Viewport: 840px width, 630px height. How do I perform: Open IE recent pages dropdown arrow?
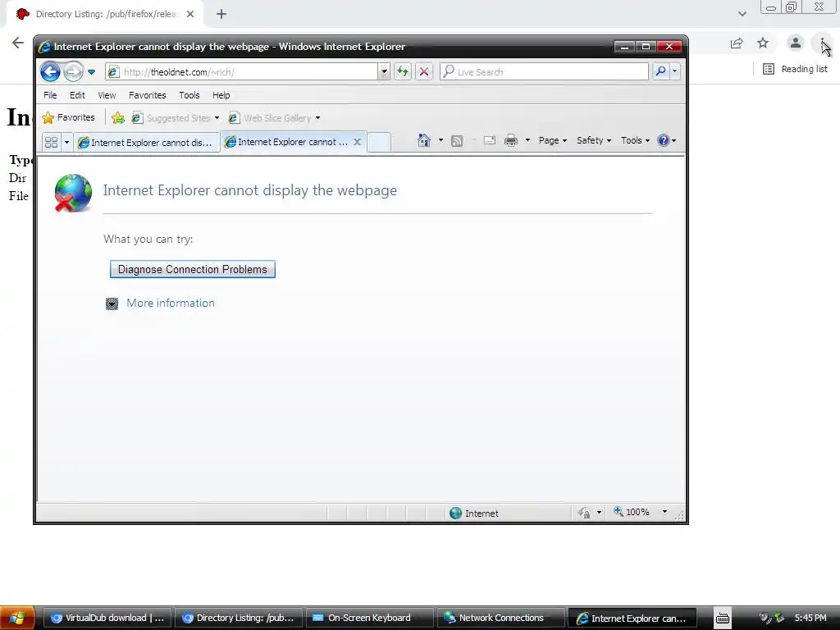pyautogui.click(x=92, y=72)
